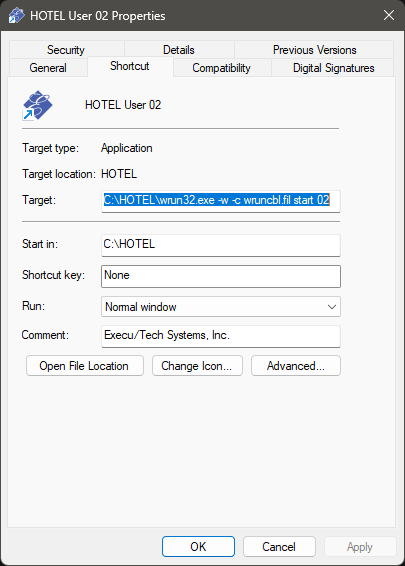
Task: Open the Previous Versions tab
Action: 314,50
